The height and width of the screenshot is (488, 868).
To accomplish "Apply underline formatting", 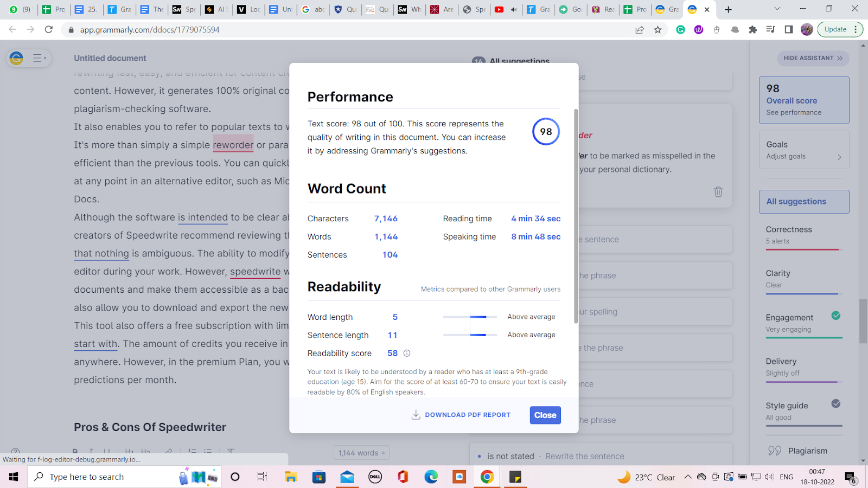I will tap(107, 452).
